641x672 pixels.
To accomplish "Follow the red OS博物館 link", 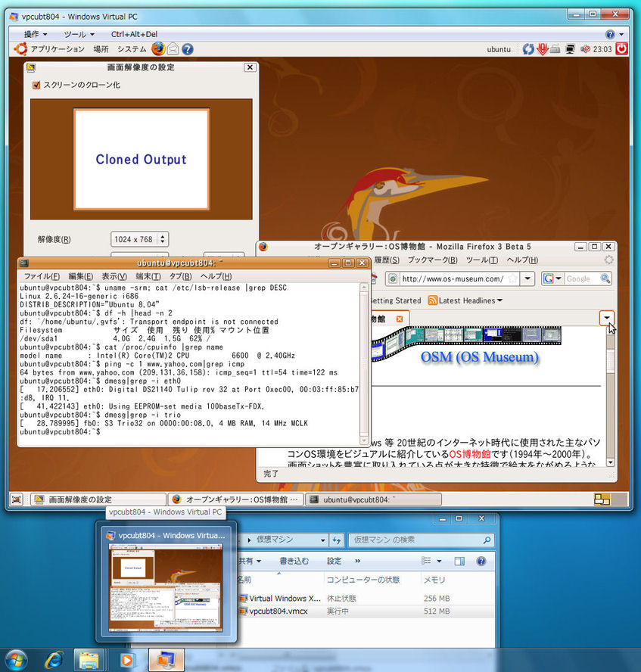I will [x=470, y=454].
